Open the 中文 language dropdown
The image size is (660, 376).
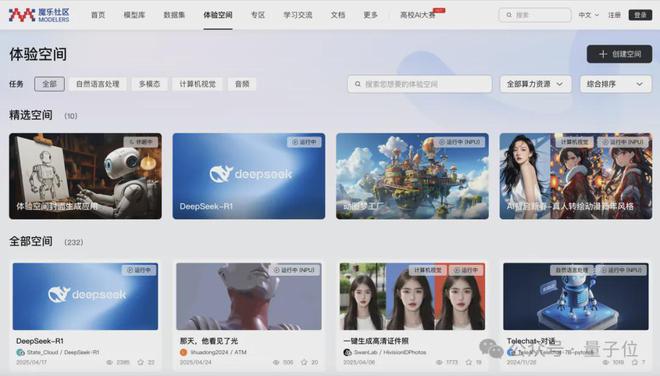(x=588, y=15)
